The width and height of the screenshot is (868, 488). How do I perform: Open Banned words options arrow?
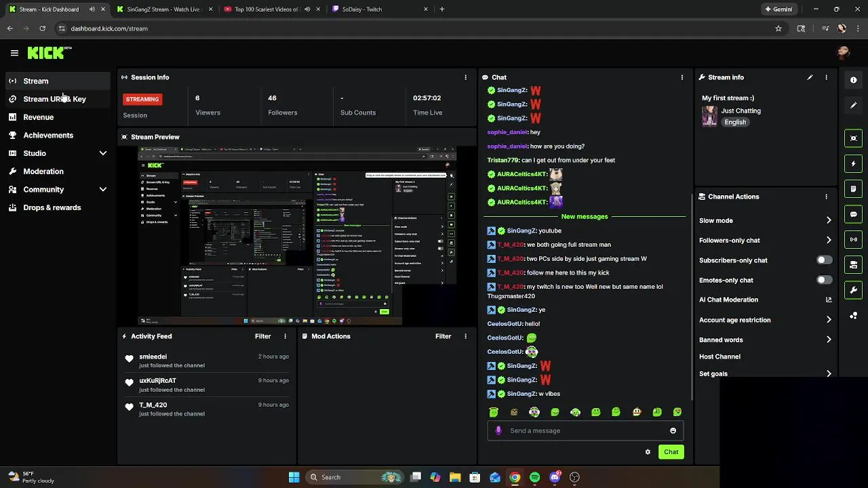(829, 340)
